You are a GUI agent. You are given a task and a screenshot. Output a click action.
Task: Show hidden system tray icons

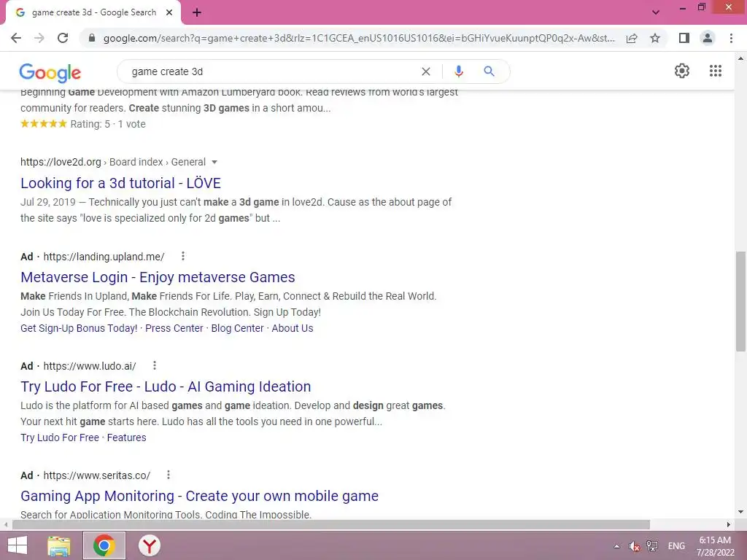616,546
